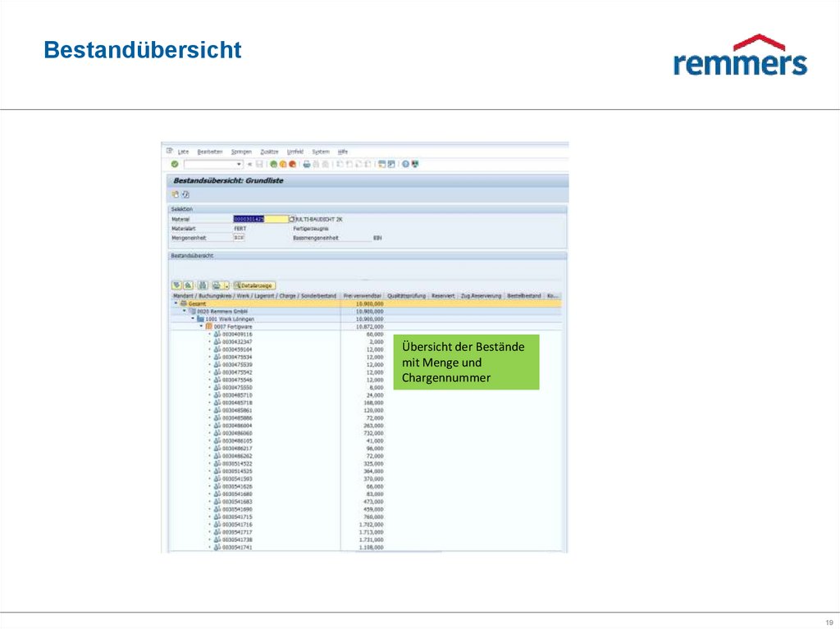Image resolution: width=840 pixels, height=629 pixels.
Task: Click the Reserviert column header
Action: click(x=443, y=296)
